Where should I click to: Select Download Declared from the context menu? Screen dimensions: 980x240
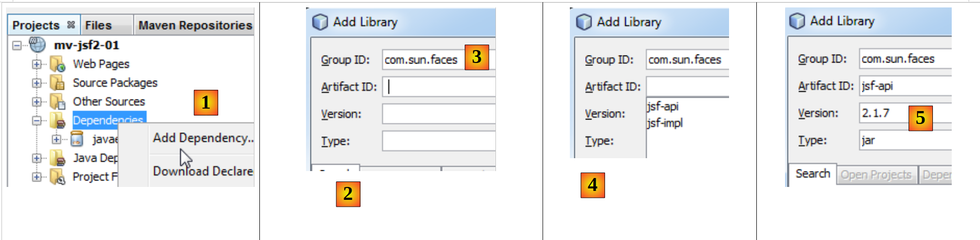tap(202, 171)
